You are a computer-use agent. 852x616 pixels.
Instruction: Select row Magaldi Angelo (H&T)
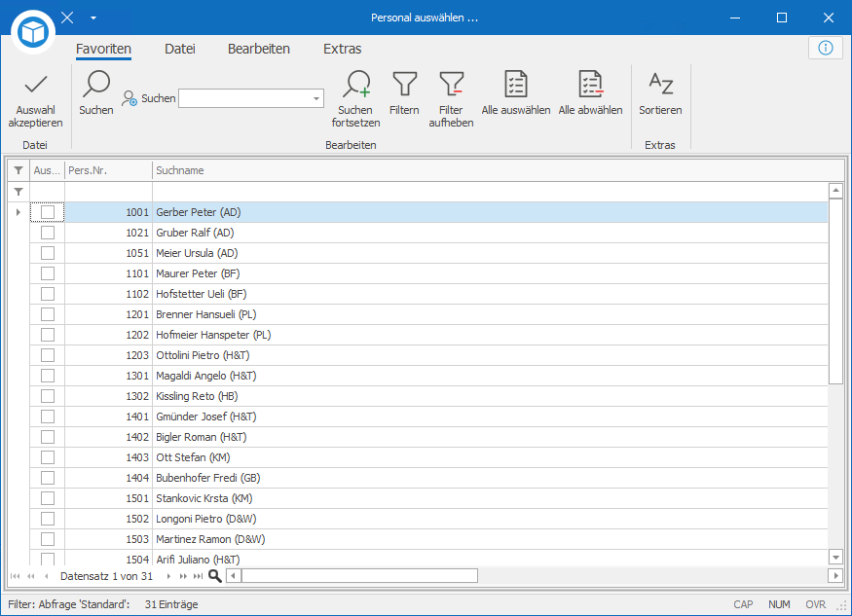[x=429, y=376]
